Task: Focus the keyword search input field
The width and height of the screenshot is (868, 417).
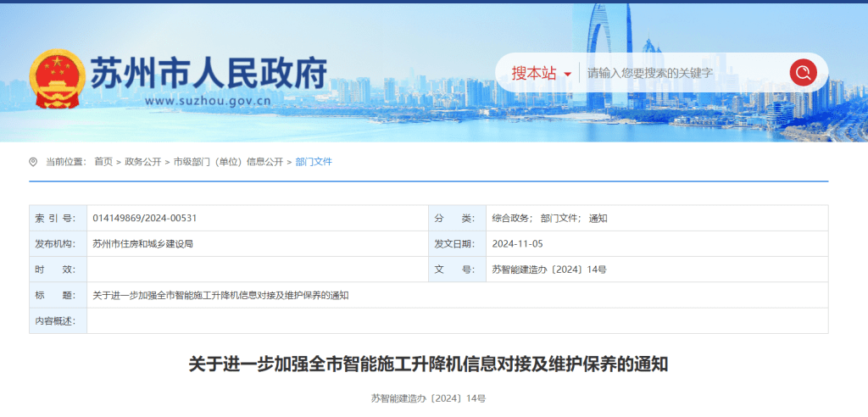Action: (x=682, y=73)
